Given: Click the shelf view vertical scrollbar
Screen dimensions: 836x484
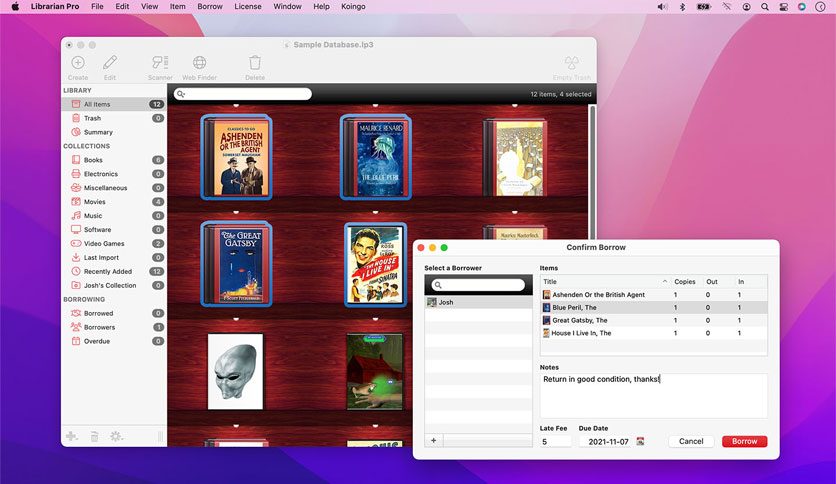Looking at the screenshot, I should 592,171.
